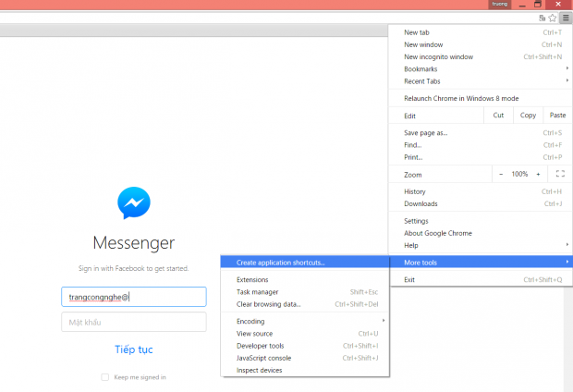Select New window menu item
The image size is (573, 392).
click(480, 44)
